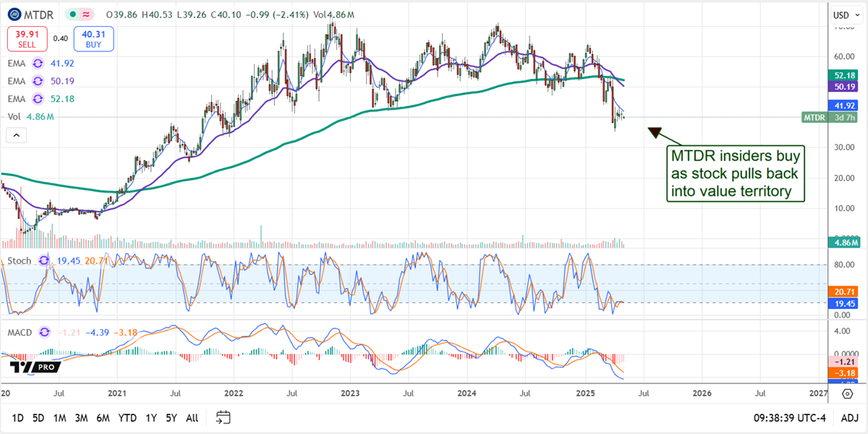Open the Stoch indicator settings icon

[x=42, y=260]
